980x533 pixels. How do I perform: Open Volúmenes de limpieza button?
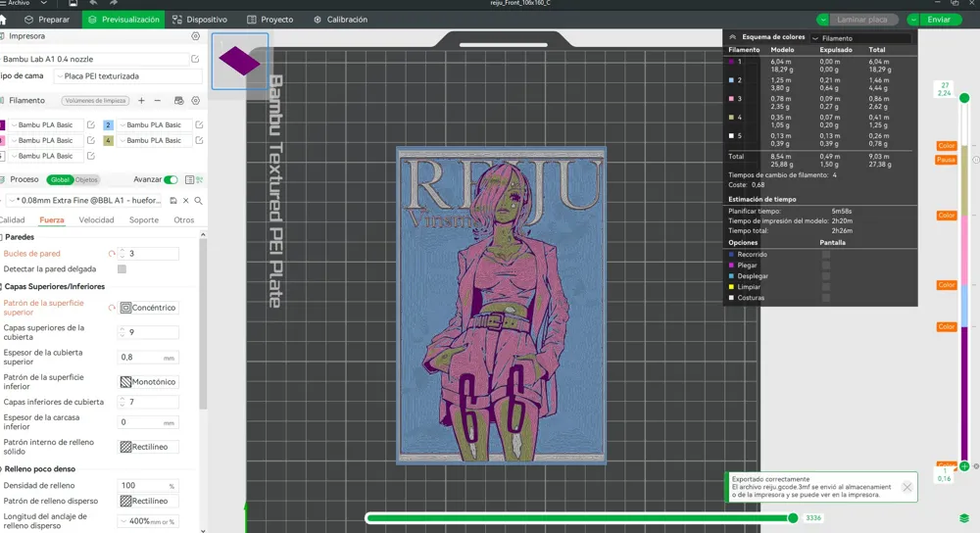[95, 101]
